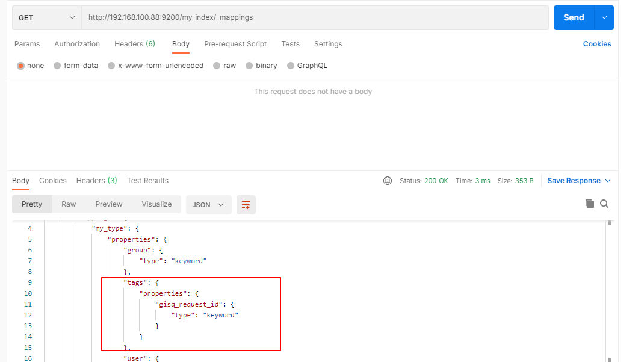Switch to the Pre-request Script tab
This screenshot has width=644, height=362.
point(235,44)
